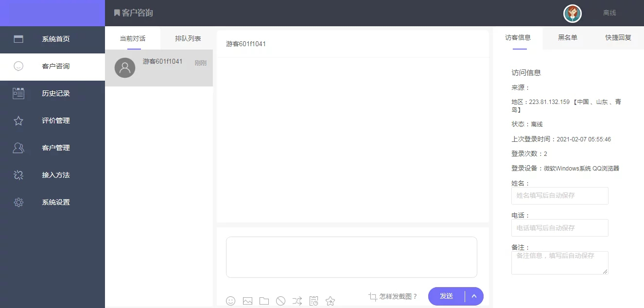
Task: Click the 怎样发截图 help link
Action: [393, 296]
